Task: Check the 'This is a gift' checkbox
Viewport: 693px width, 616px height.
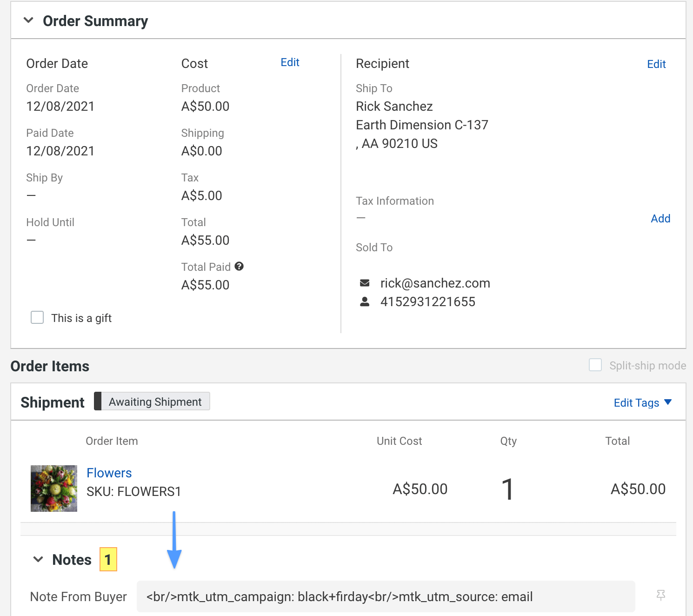Action: (37, 318)
